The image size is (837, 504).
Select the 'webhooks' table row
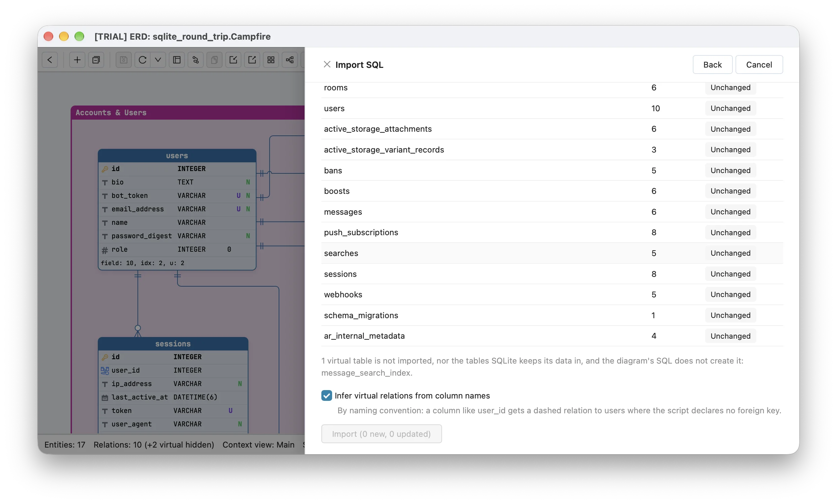pos(552,294)
